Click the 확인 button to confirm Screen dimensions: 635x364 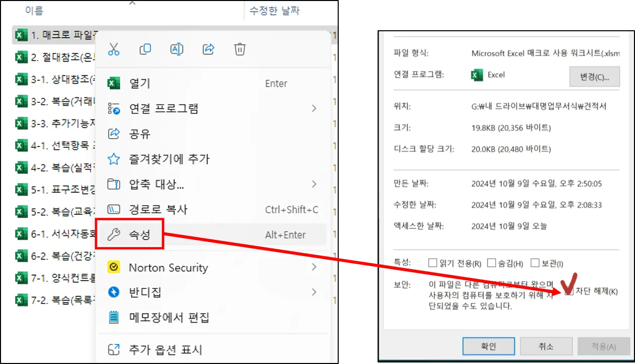pos(488,346)
